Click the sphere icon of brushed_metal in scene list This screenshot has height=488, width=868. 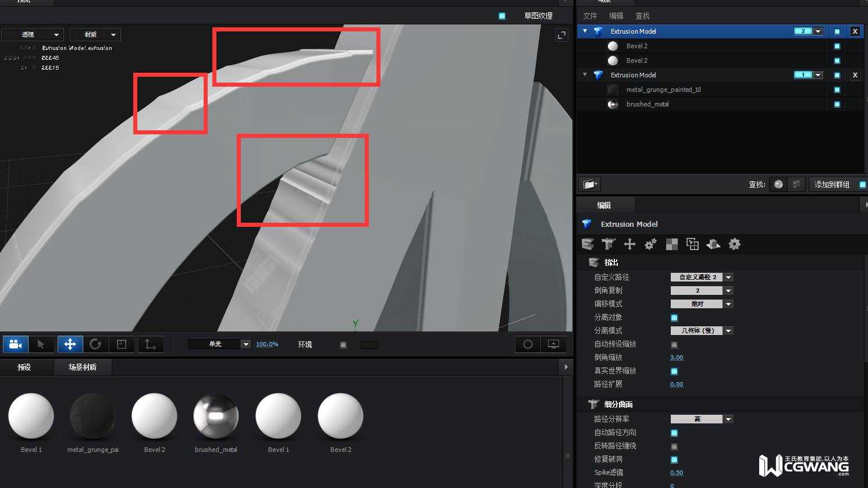[x=613, y=104]
